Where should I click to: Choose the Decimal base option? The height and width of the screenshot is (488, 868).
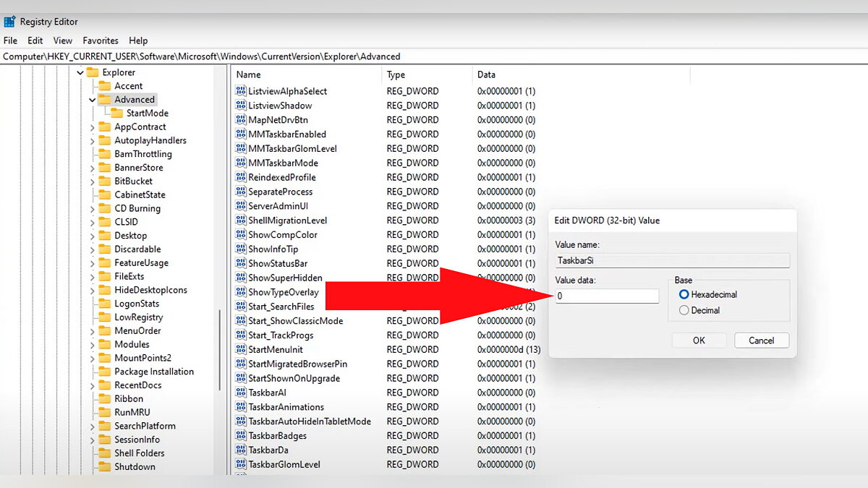684,310
